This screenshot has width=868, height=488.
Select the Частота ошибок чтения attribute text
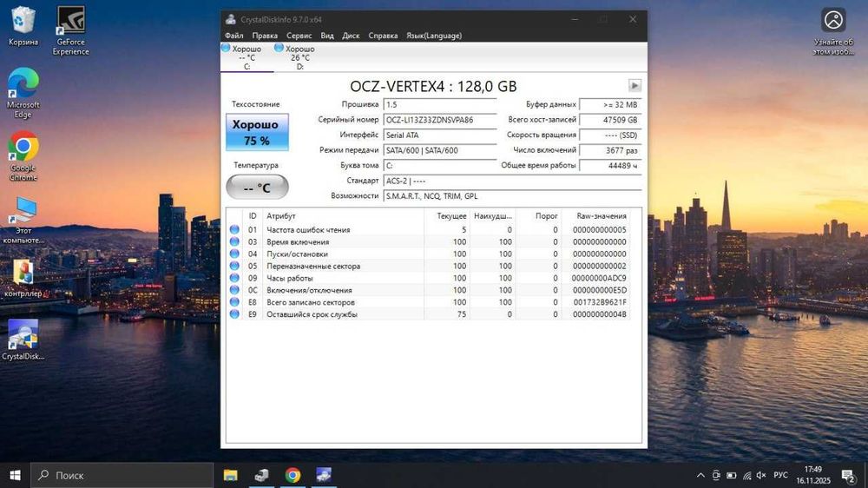308,230
